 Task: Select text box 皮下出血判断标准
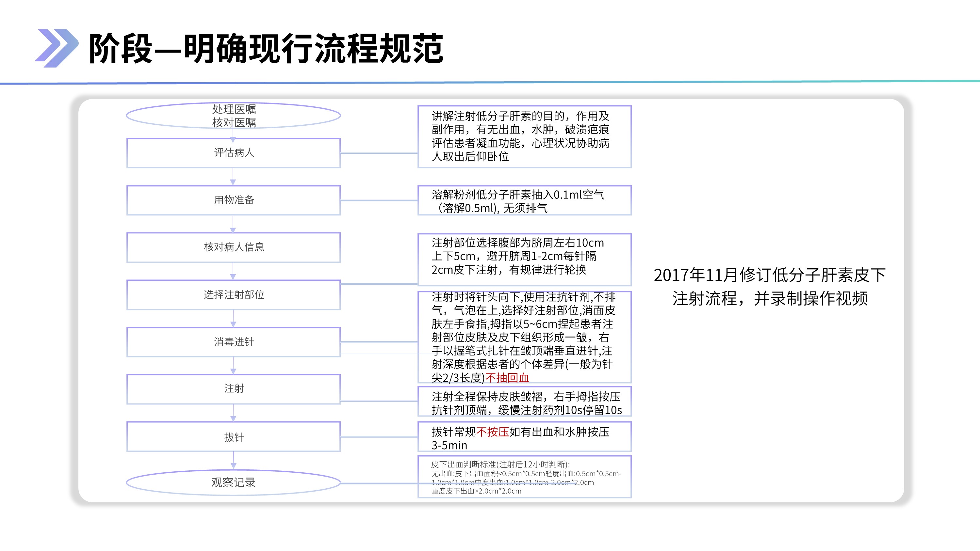point(524,477)
